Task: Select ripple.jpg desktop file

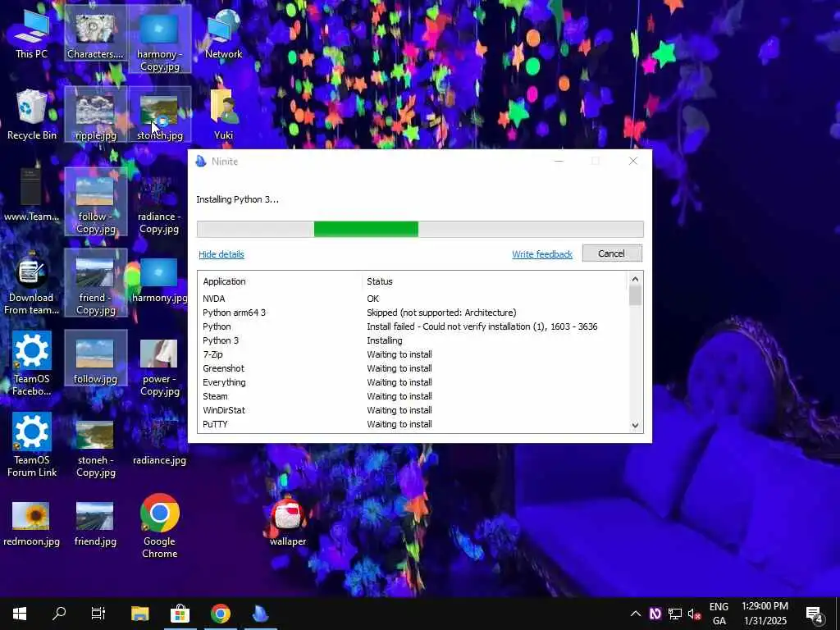Action: click(95, 115)
